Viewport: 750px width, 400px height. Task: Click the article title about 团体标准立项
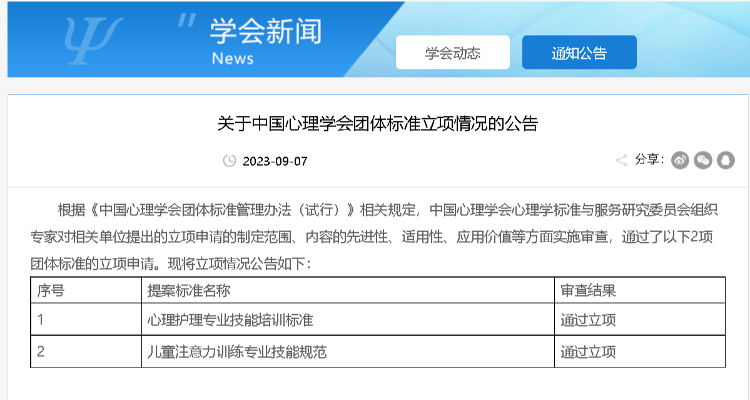tap(377, 125)
